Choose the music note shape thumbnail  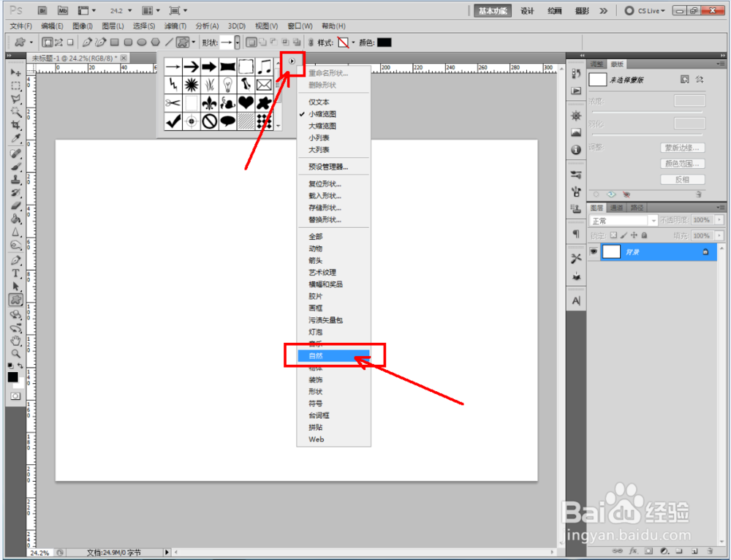coord(264,67)
